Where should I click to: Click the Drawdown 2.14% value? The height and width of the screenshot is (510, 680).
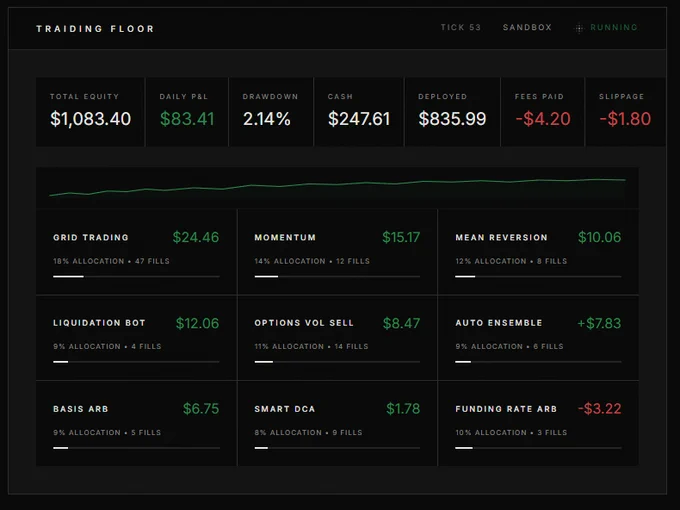(266, 119)
